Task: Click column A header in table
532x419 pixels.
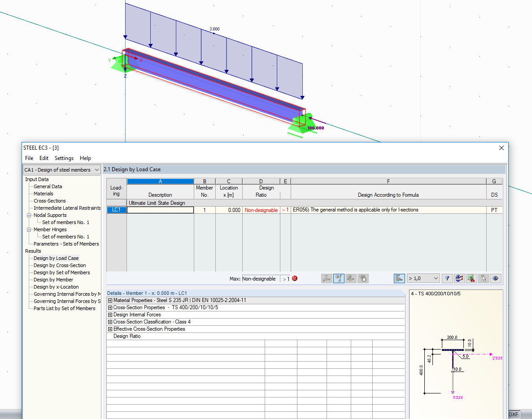Action: coord(160,181)
